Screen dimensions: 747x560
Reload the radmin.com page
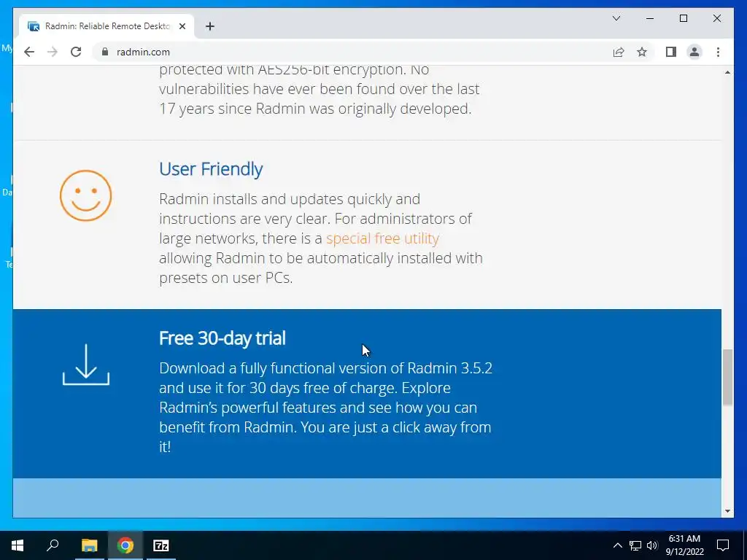[x=76, y=52]
